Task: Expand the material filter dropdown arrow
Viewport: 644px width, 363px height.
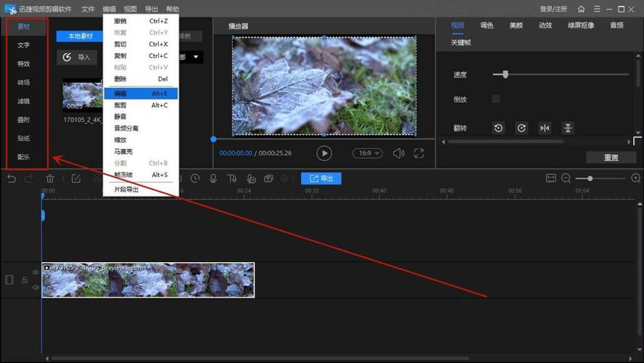Action: 196,57
